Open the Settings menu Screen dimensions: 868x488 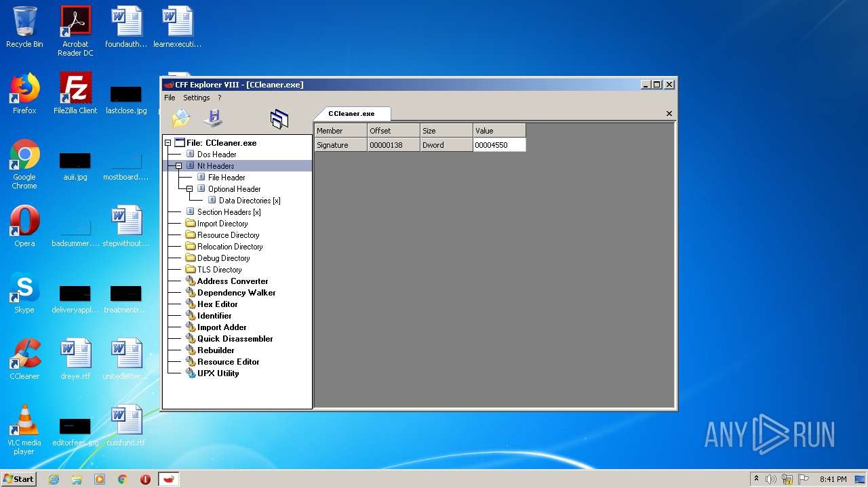197,98
